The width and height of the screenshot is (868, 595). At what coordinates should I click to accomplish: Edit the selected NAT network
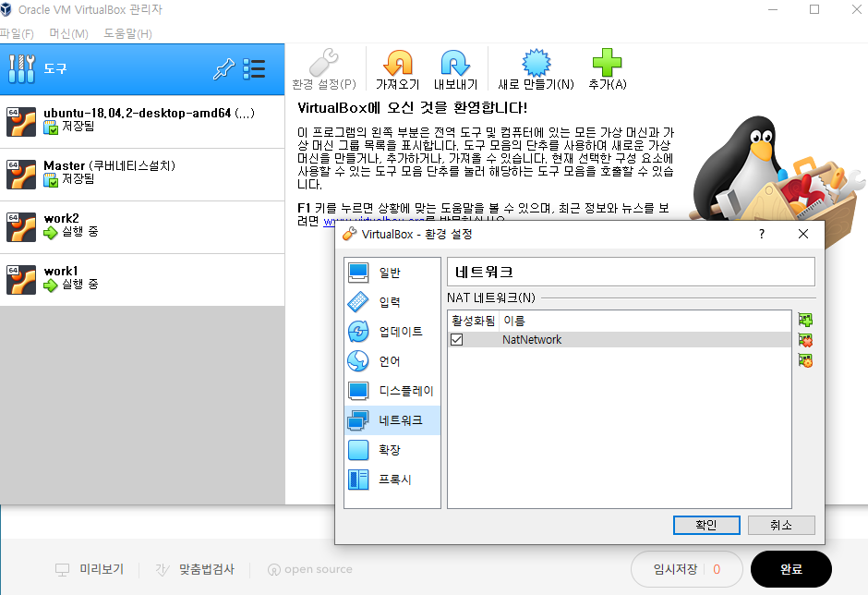pyautogui.click(x=805, y=360)
